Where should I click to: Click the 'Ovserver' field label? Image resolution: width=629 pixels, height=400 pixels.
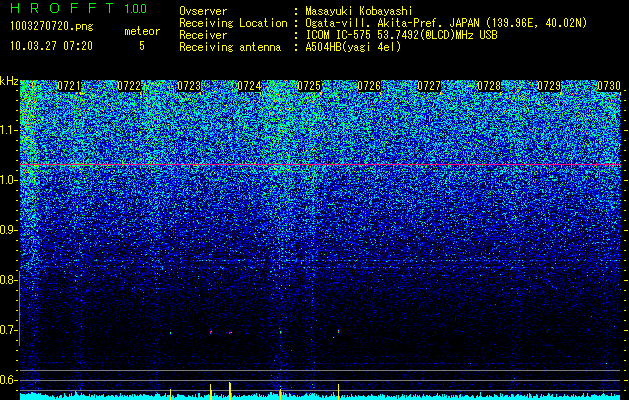pyautogui.click(x=203, y=11)
